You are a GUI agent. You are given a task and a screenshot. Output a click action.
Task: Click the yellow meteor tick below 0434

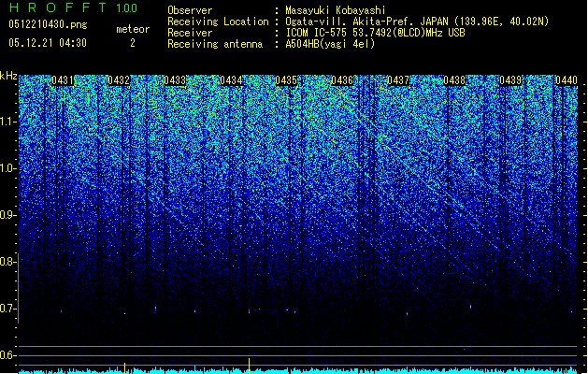click(x=249, y=366)
